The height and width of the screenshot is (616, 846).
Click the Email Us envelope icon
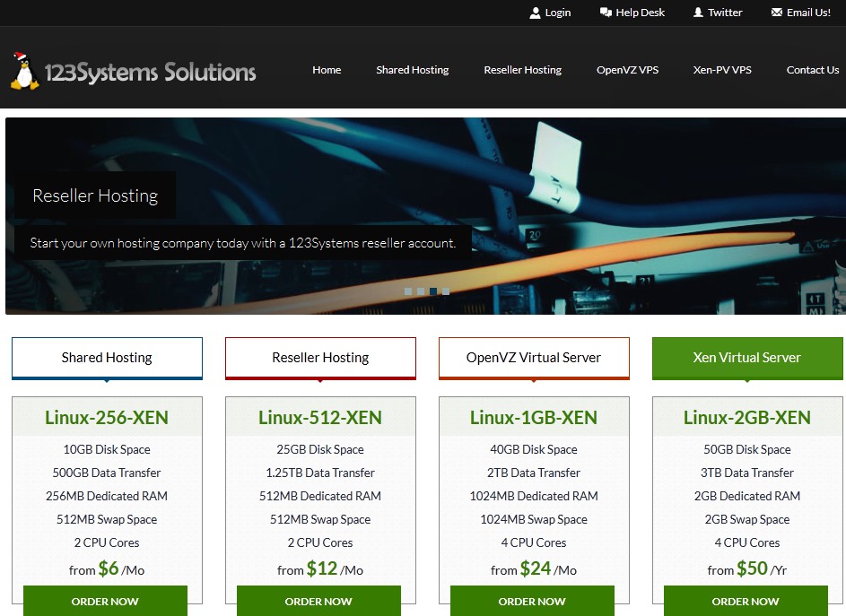click(x=776, y=13)
